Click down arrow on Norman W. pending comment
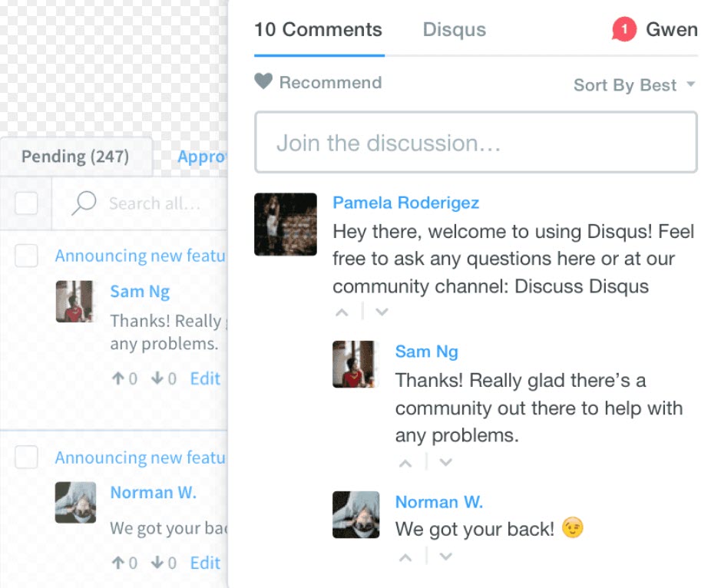Screen dimensions: 721x588 [157, 563]
